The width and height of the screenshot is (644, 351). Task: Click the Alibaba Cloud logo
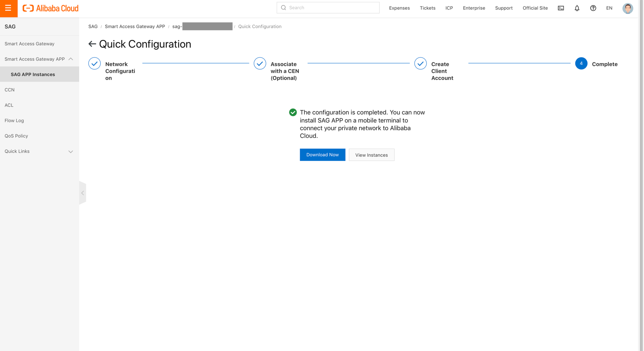coord(51,8)
